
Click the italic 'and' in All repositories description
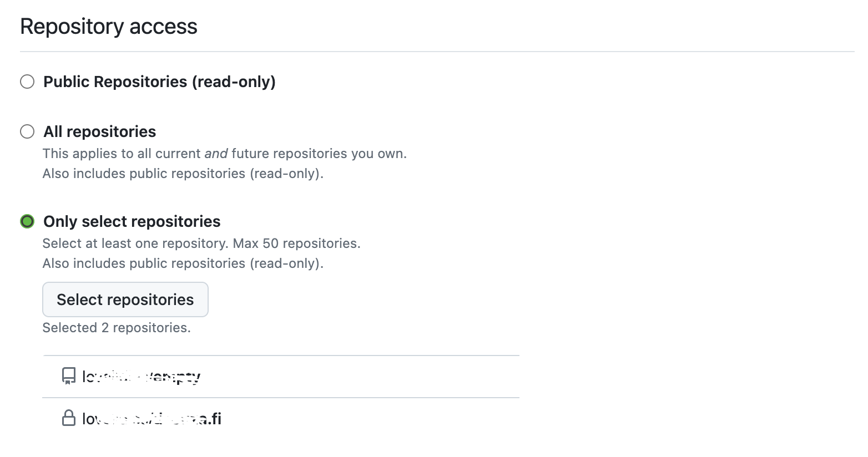[x=216, y=154]
